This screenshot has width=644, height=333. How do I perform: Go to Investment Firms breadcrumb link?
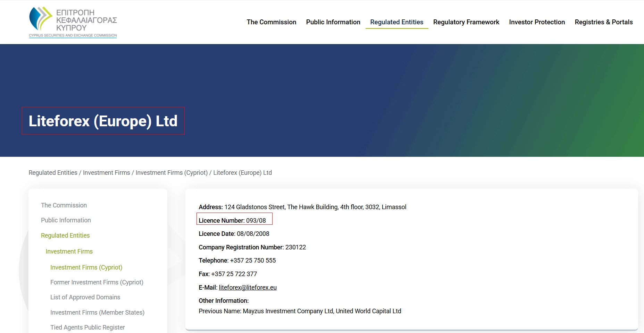pyautogui.click(x=107, y=173)
